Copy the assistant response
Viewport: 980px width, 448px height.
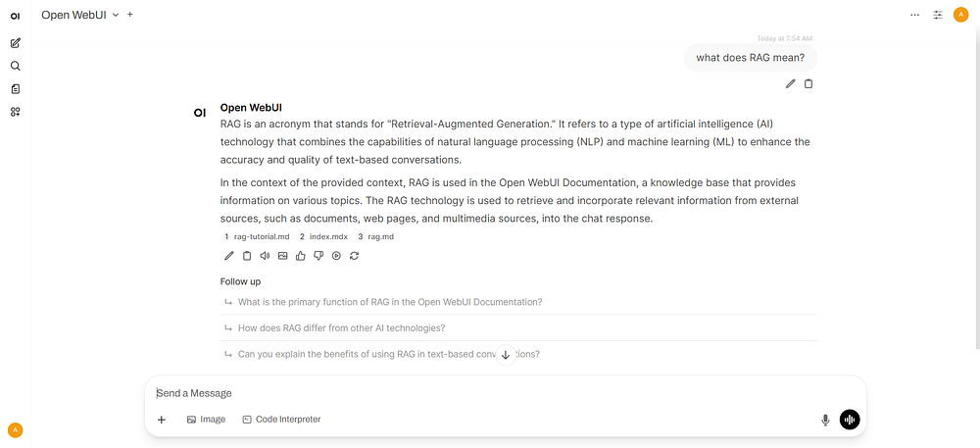[x=247, y=256]
